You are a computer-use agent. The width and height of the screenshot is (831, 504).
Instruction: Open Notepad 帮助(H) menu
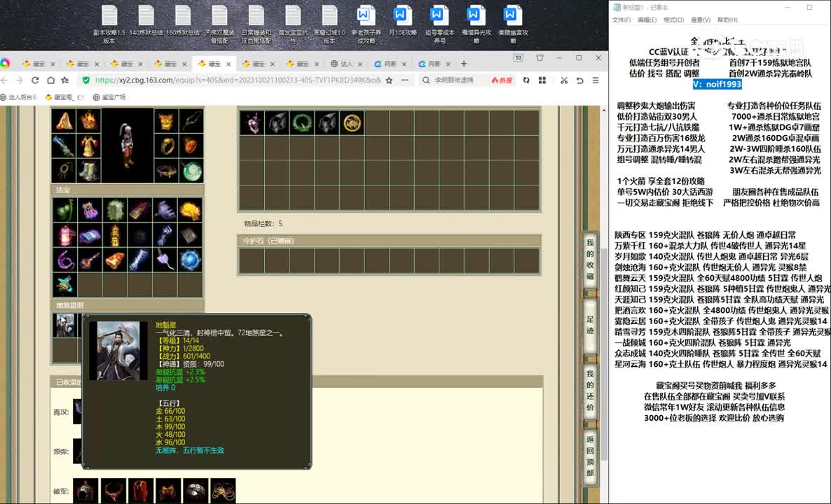click(x=727, y=20)
